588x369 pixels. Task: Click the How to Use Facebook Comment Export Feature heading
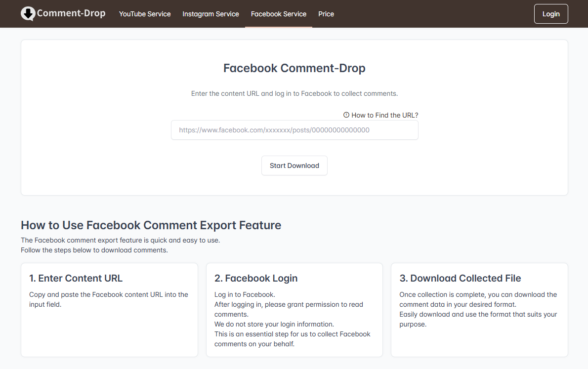(151, 225)
